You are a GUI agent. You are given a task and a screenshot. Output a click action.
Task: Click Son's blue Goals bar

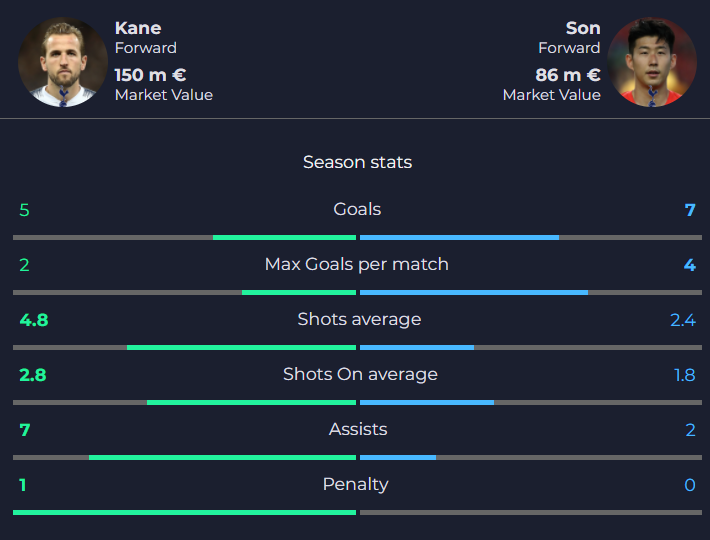coord(459,238)
